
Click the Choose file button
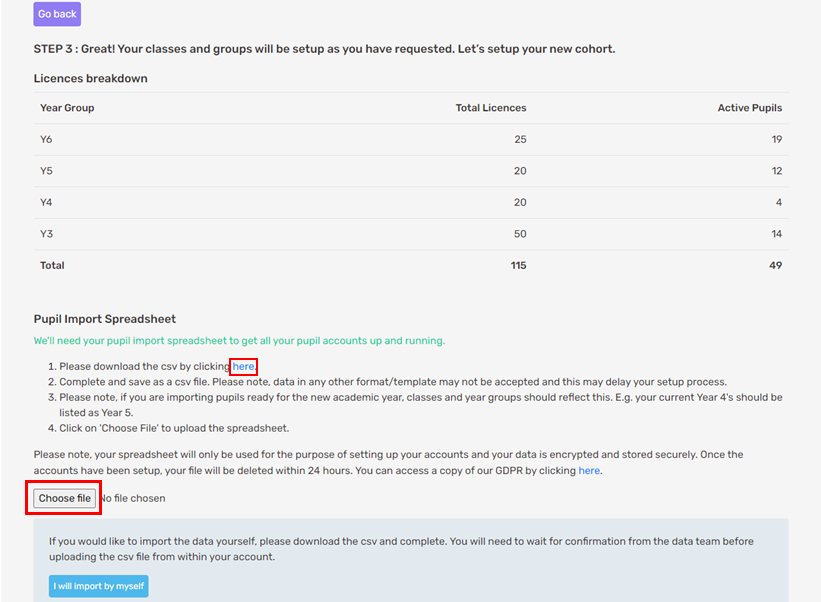pos(64,498)
